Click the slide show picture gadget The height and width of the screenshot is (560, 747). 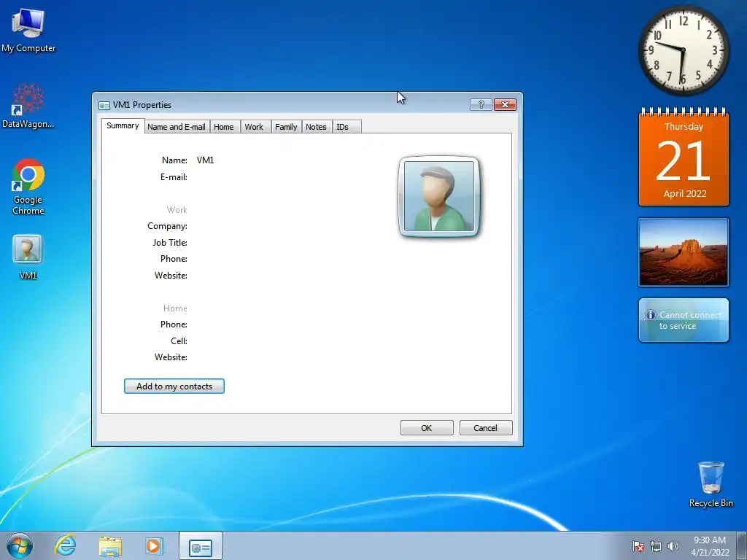684,252
